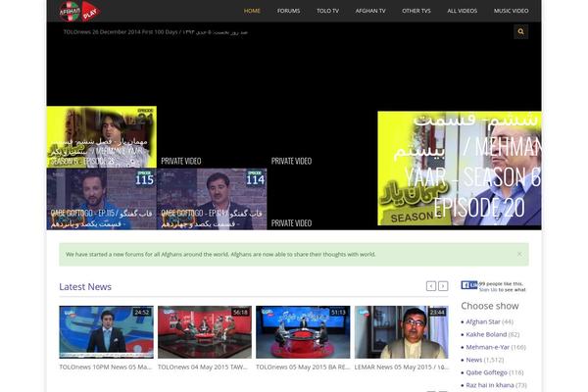The image size is (588, 392).
Task: Open the HOME menu item
Action: click(x=252, y=11)
